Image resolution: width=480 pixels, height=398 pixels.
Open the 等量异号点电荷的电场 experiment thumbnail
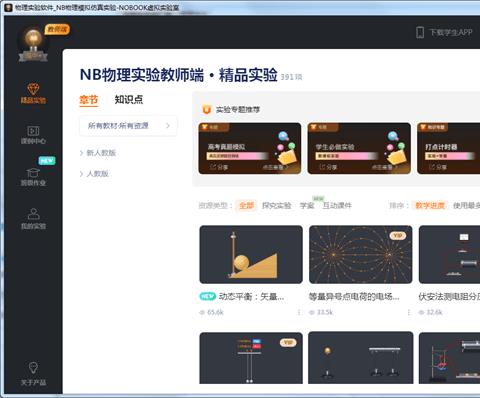pos(360,254)
